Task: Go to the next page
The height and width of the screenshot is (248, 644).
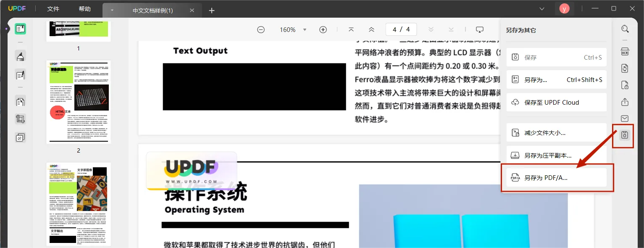Action: 431,29
